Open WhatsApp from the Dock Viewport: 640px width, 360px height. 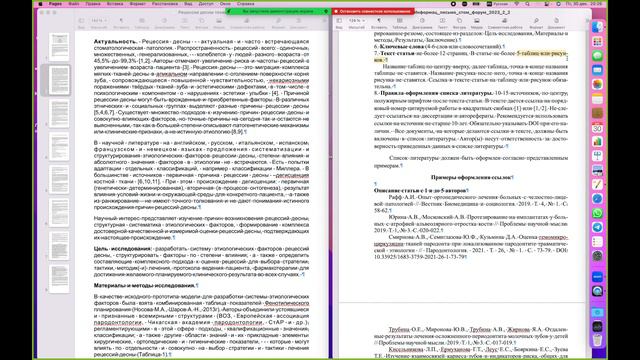click(x=597, y=213)
